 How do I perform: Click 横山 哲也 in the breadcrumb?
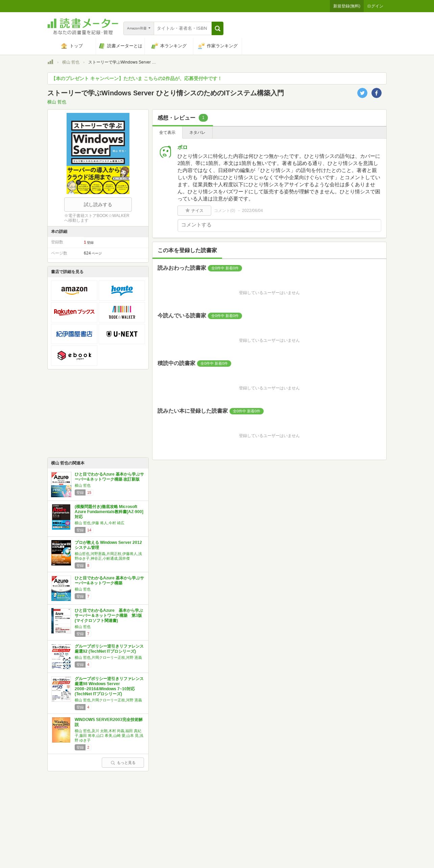[71, 62]
